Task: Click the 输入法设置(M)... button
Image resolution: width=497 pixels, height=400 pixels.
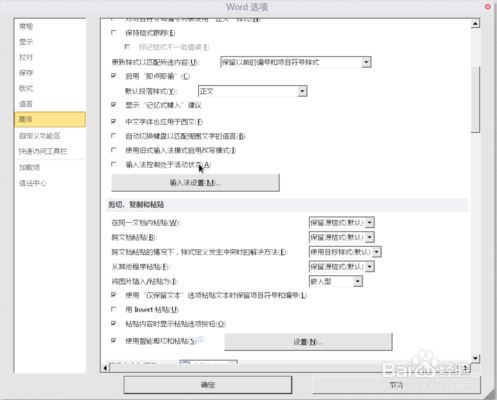Action: 195,183
